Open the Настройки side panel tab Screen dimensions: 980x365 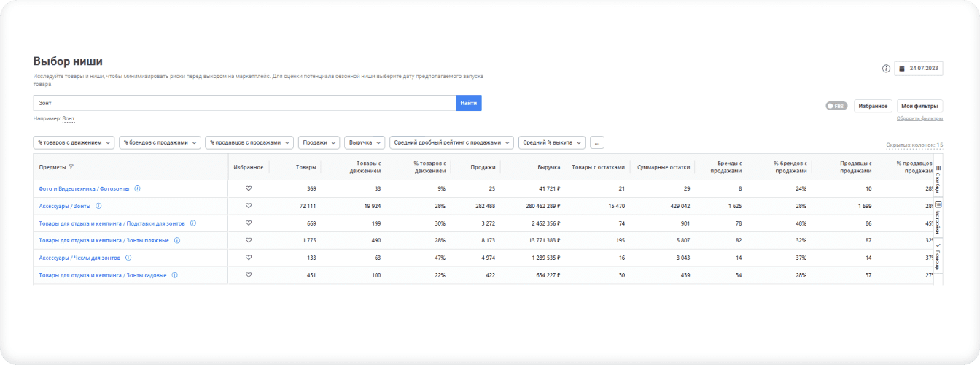(938, 217)
